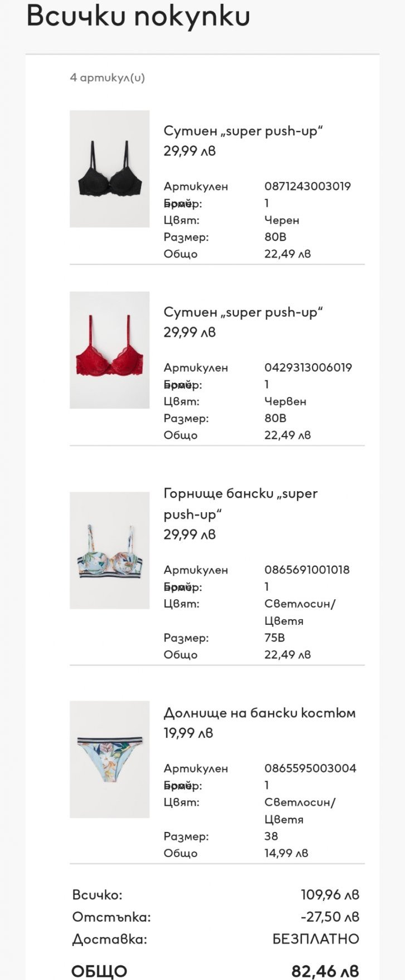Open the floral bikini bottom thumbnail

110,759
